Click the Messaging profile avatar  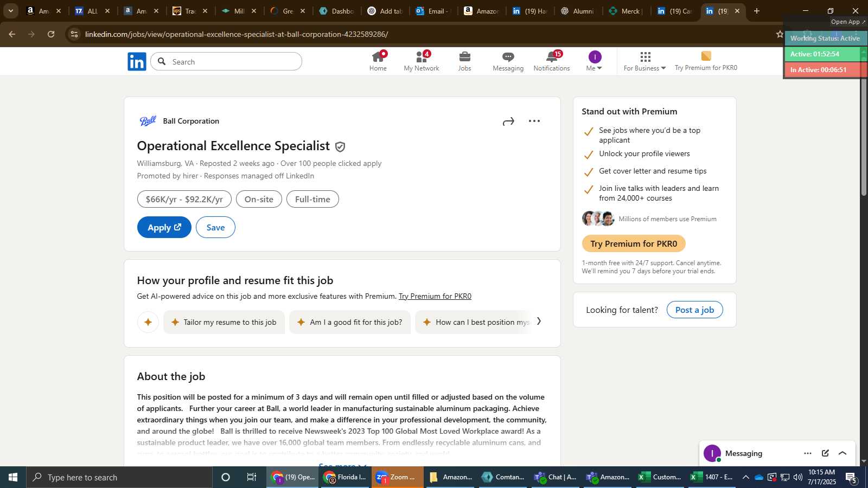click(712, 453)
